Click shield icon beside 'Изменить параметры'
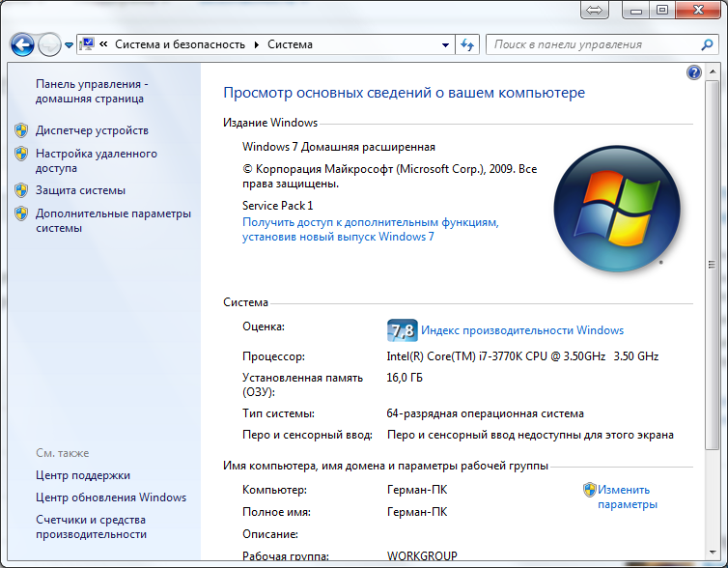 pos(590,490)
